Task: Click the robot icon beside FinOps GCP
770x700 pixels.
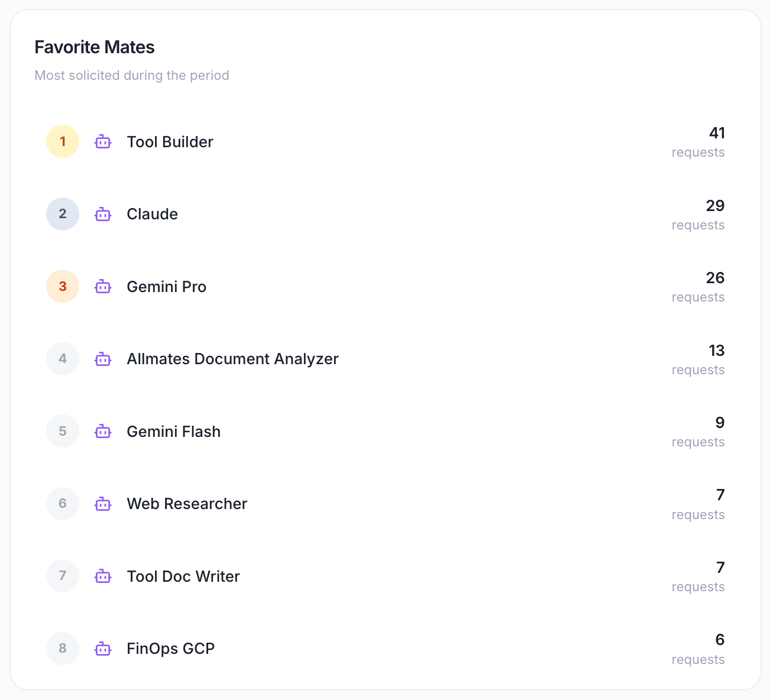Action: [103, 649]
